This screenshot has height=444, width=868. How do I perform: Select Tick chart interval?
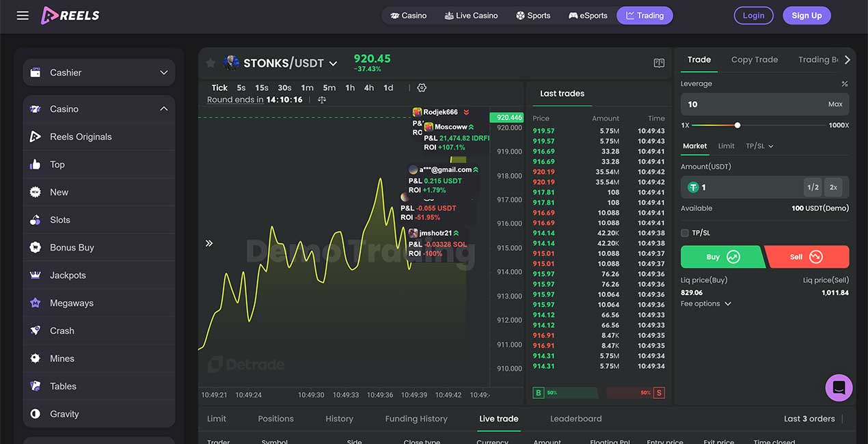219,87
